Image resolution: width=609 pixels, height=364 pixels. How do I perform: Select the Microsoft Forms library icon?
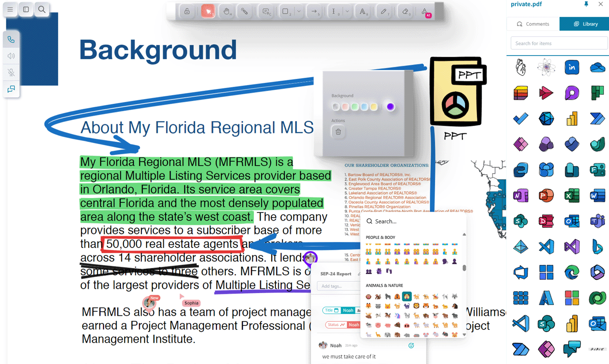point(598,170)
